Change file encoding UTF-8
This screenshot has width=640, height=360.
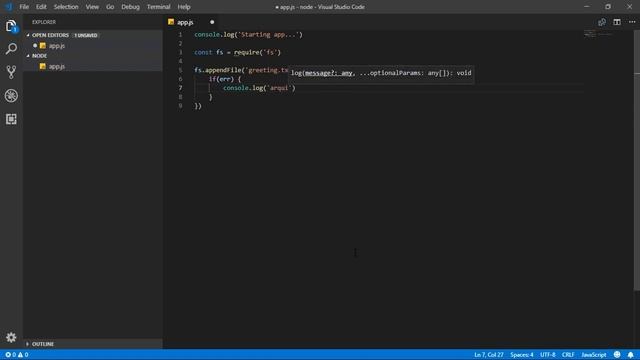click(x=548, y=355)
